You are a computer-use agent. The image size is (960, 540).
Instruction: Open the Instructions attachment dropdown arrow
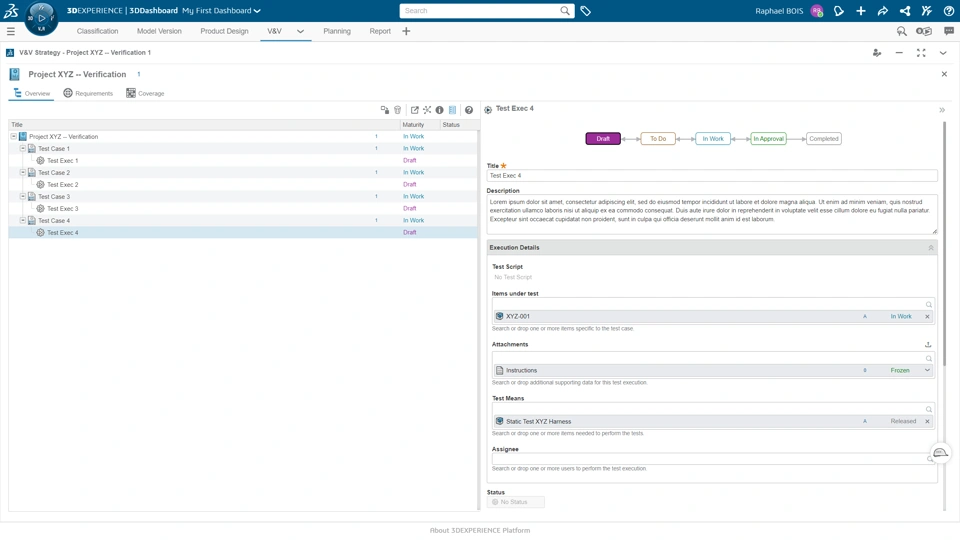pyautogui.click(x=927, y=370)
